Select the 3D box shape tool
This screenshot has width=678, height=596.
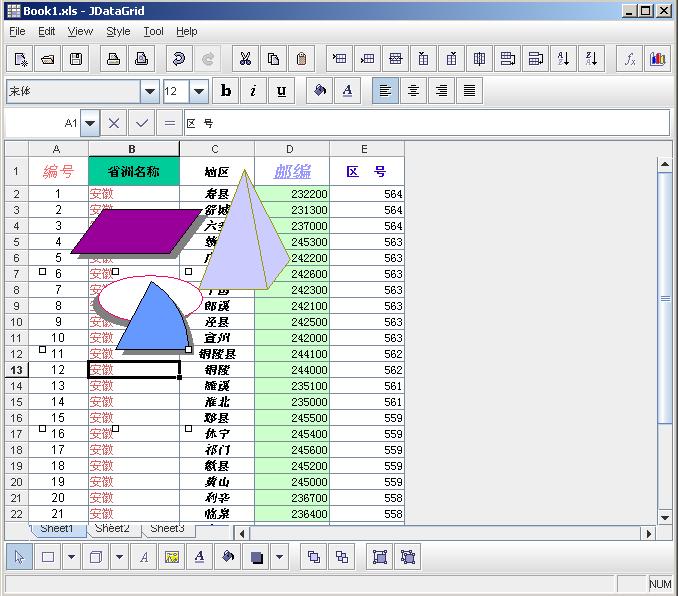click(96, 557)
